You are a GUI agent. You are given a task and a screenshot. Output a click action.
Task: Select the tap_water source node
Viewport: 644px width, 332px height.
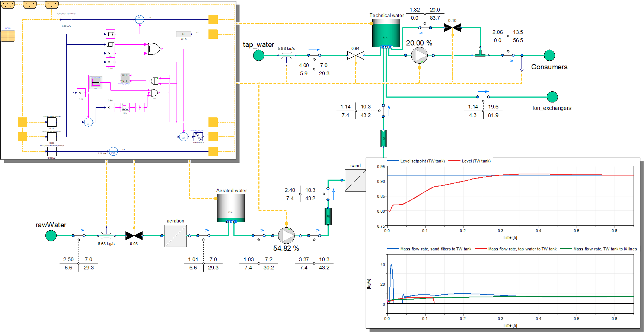259,56
